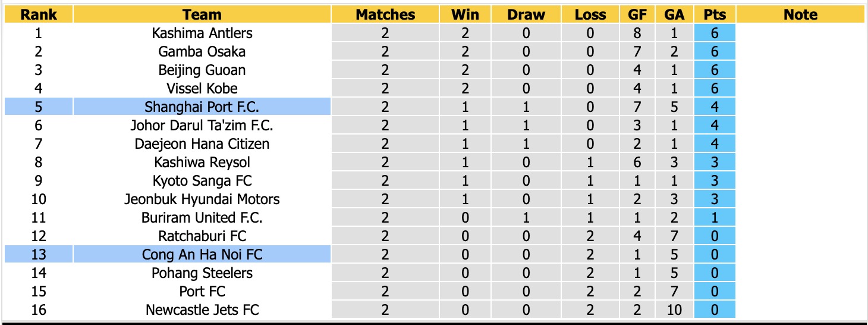
Task: Select highlighted Cong An Ha Noi FC
Action: tap(202, 255)
